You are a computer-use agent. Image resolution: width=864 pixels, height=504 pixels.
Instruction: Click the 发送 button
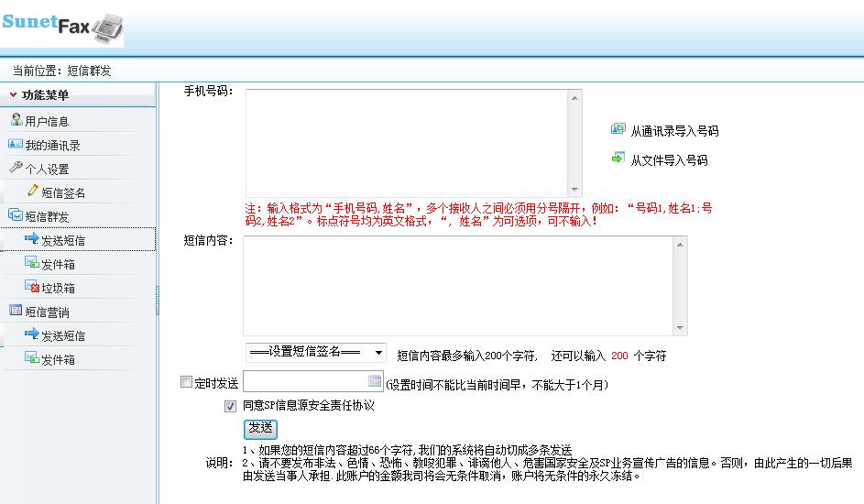[x=260, y=429]
